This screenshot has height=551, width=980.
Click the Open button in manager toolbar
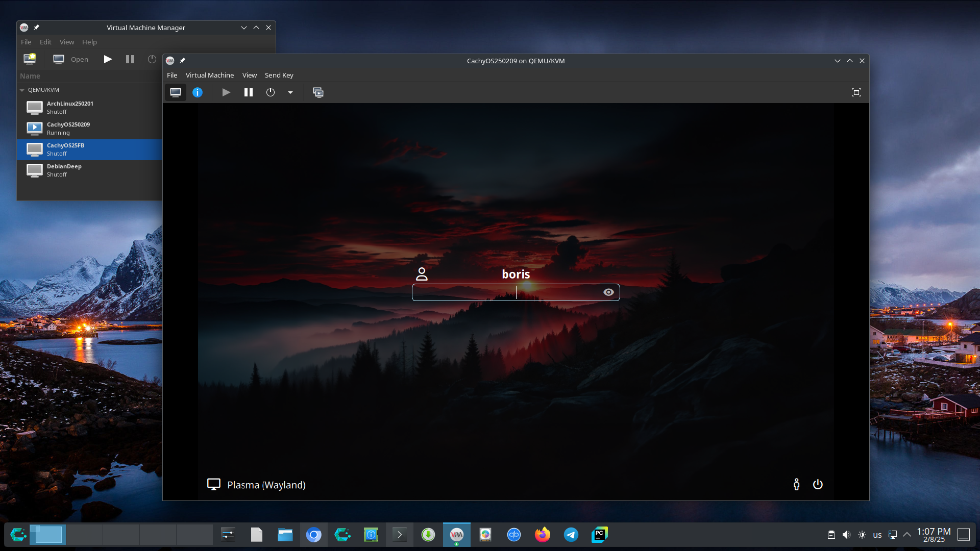click(71, 59)
